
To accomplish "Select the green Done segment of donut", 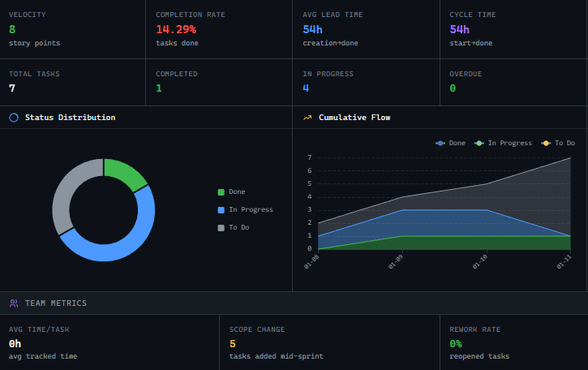I will click(125, 173).
